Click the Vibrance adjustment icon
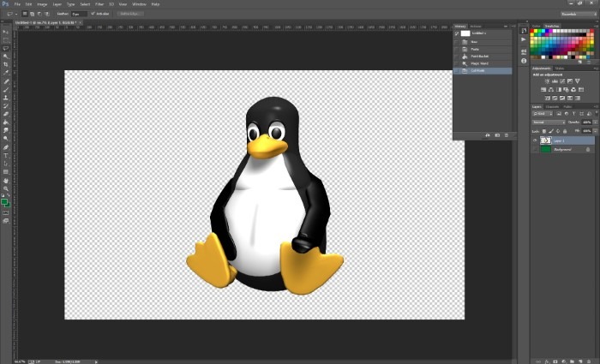The height and width of the screenshot is (364, 600). pyautogui.click(x=578, y=81)
